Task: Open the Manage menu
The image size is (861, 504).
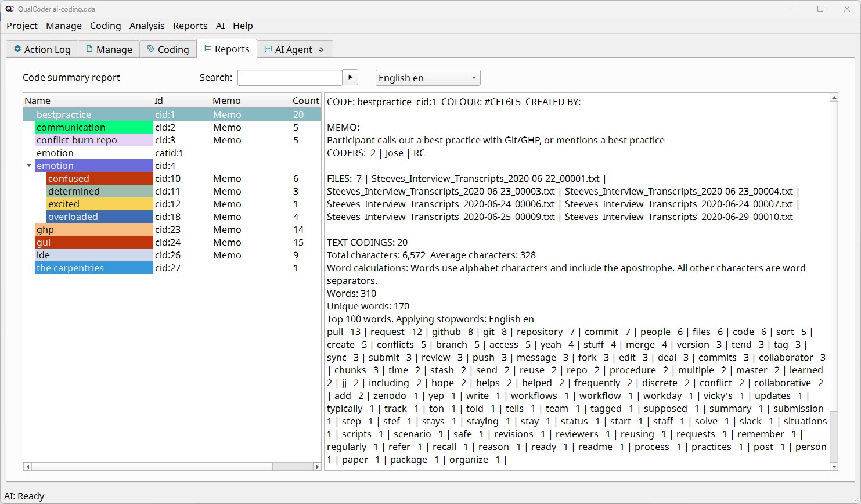Action: pos(64,26)
